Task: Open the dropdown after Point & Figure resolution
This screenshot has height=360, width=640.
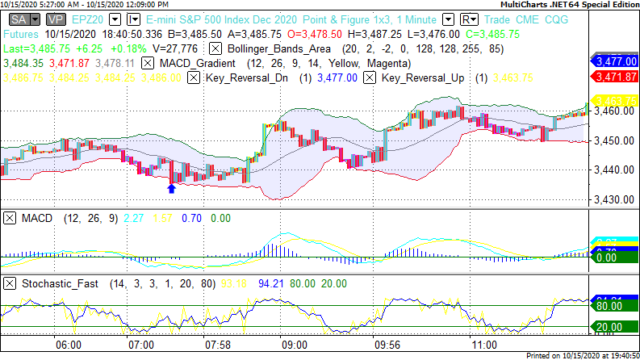Action: click(x=448, y=20)
